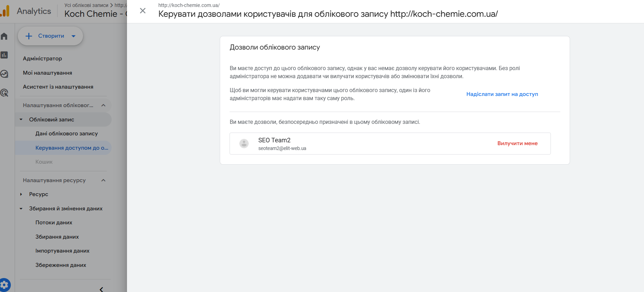Click the Analytics logo

[x=5, y=11]
